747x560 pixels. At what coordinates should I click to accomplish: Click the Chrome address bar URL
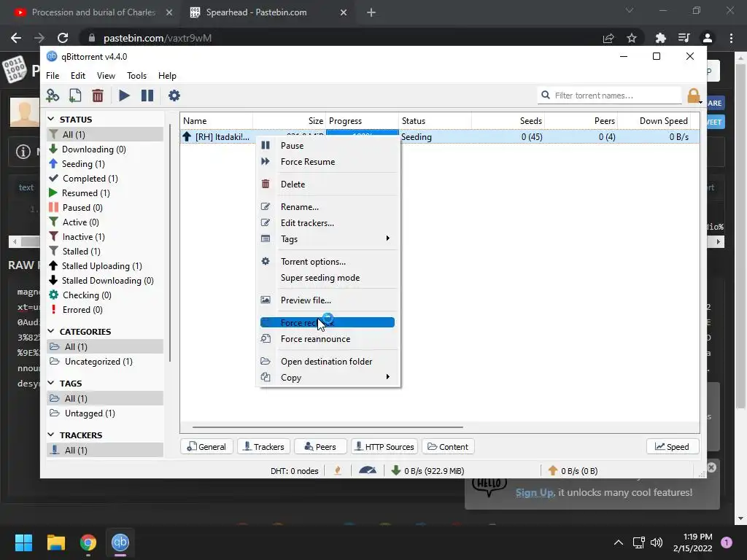click(158, 38)
